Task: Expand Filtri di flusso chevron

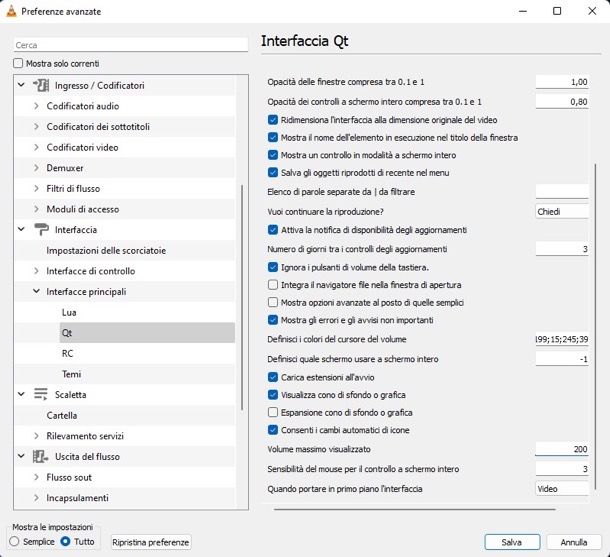Action: tap(36, 188)
